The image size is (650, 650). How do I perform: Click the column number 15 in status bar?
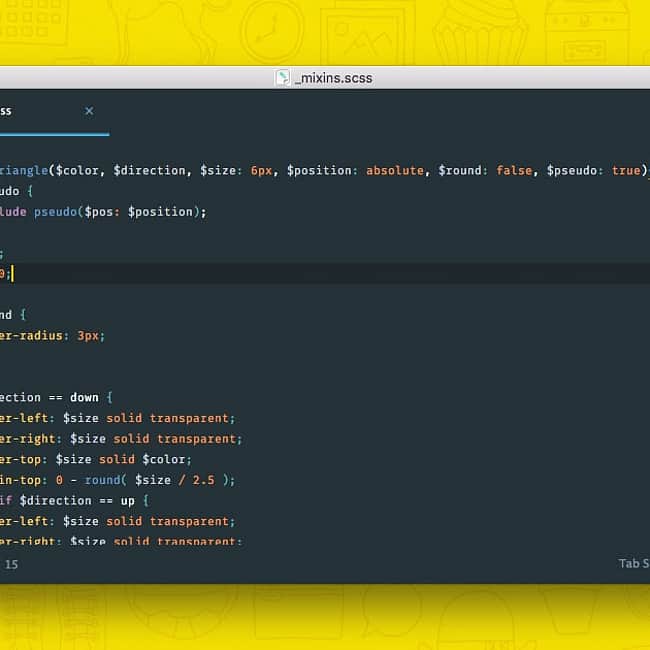[x=11, y=564]
